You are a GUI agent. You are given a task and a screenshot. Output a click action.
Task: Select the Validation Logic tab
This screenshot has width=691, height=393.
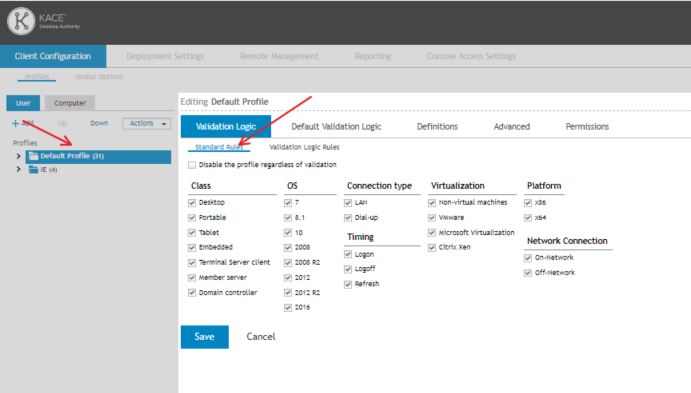(x=226, y=126)
